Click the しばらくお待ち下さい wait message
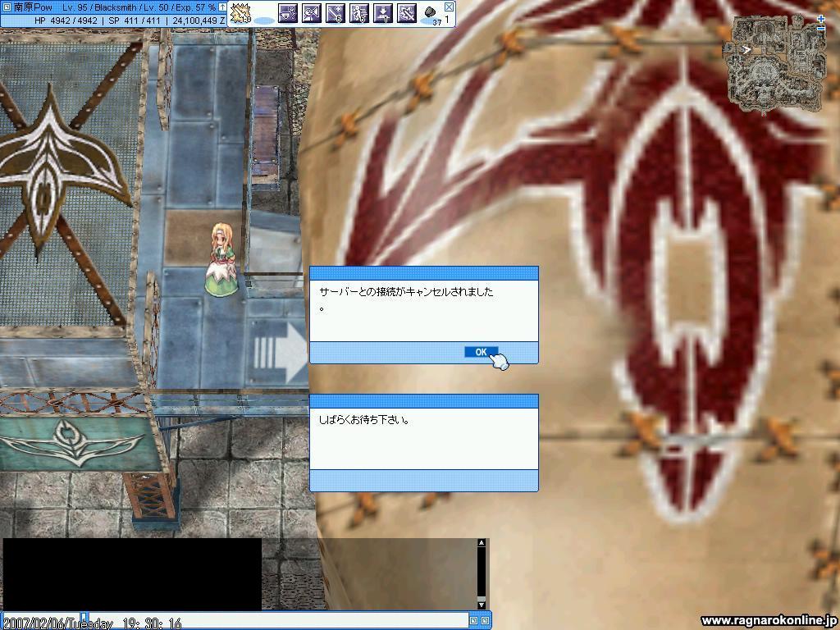This screenshot has width=840, height=630. [x=365, y=421]
